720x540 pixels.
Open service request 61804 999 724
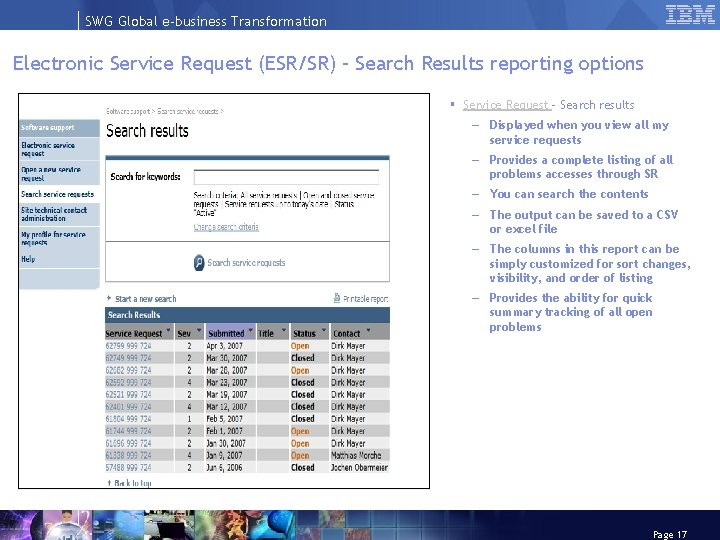(128, 419)
